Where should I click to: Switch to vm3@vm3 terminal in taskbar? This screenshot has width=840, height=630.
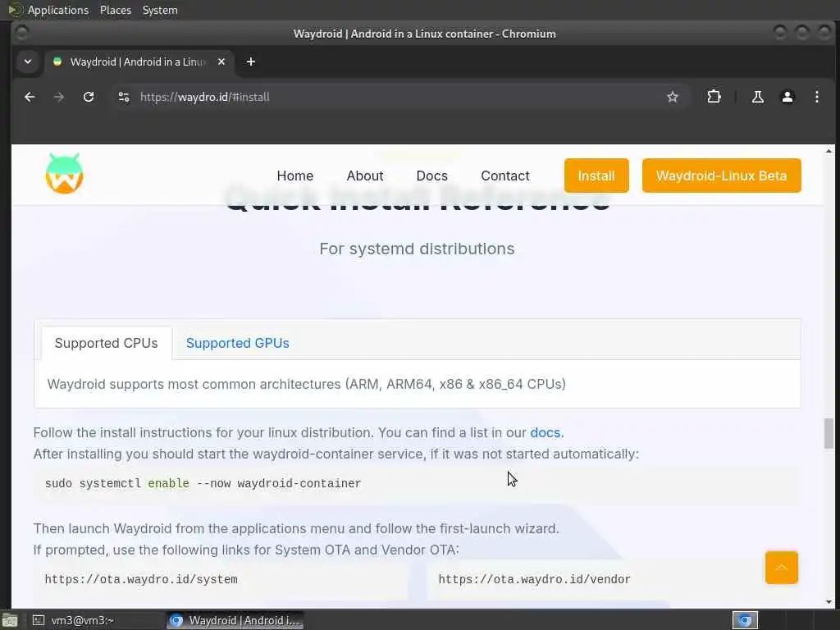point(96,620)
